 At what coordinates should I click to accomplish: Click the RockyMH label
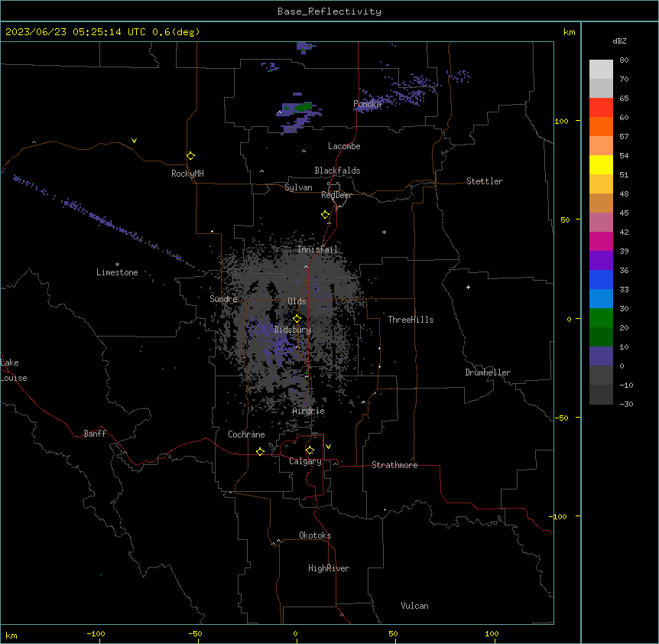pos(187,174)
